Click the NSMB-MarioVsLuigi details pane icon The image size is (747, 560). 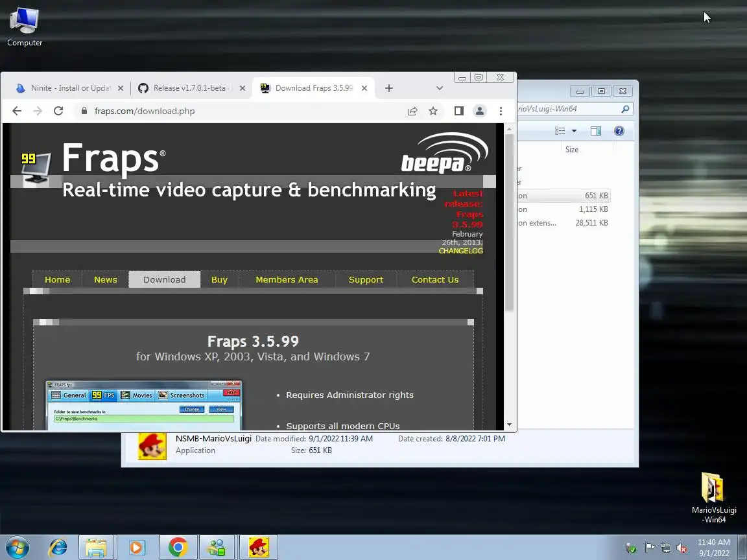[152, 446]
